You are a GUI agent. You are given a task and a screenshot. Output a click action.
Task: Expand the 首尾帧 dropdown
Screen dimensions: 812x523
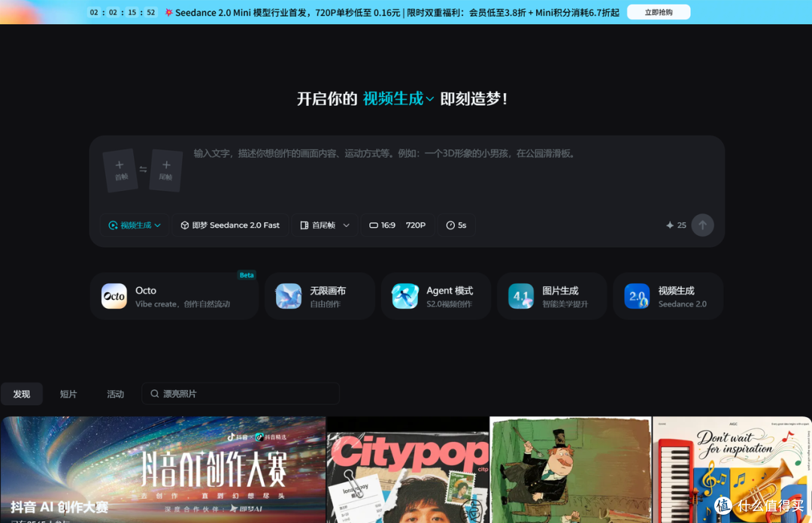coord(325,225)
